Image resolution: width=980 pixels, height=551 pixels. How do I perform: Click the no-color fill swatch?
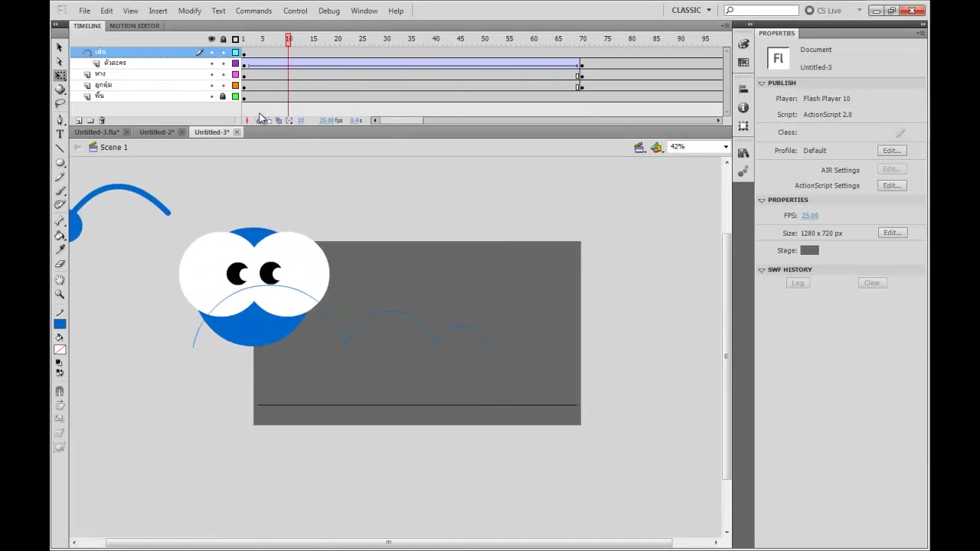click(x=60, y=350)
